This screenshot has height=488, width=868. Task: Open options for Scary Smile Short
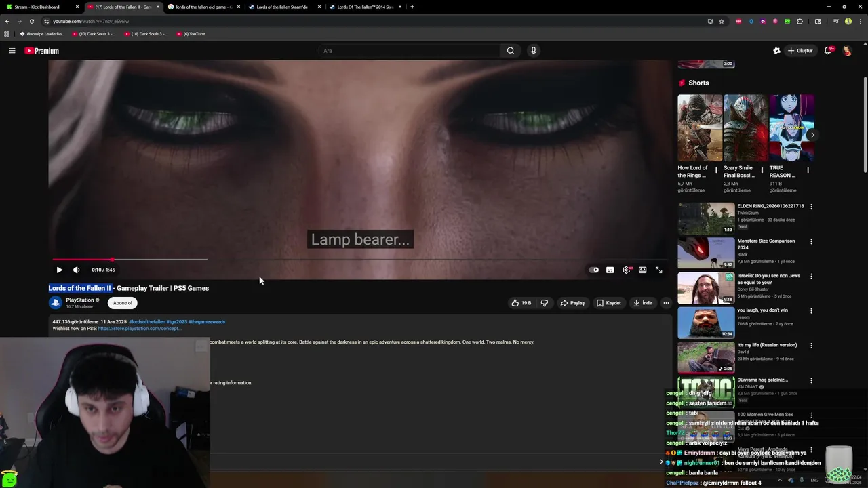(x=762, y=170)
